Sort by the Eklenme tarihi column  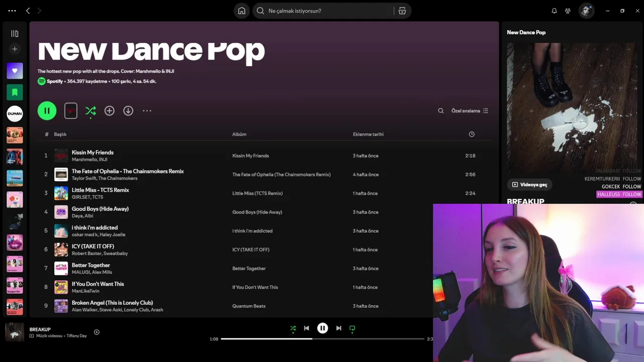click(368, 134)
